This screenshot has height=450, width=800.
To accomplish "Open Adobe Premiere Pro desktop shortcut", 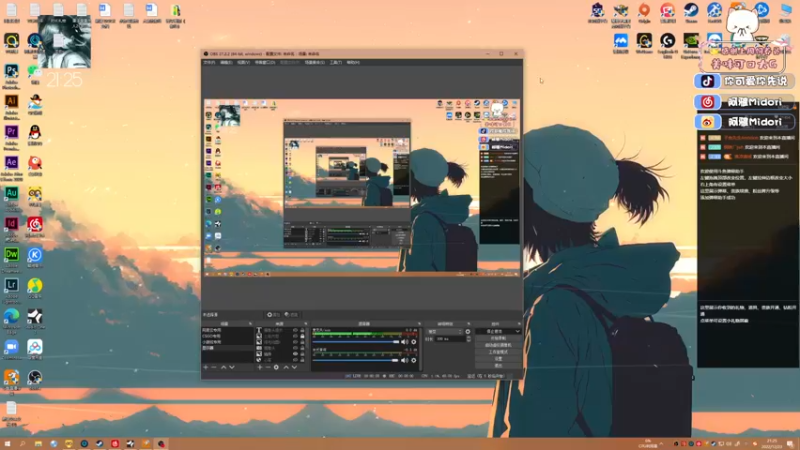I will [11, 133].
